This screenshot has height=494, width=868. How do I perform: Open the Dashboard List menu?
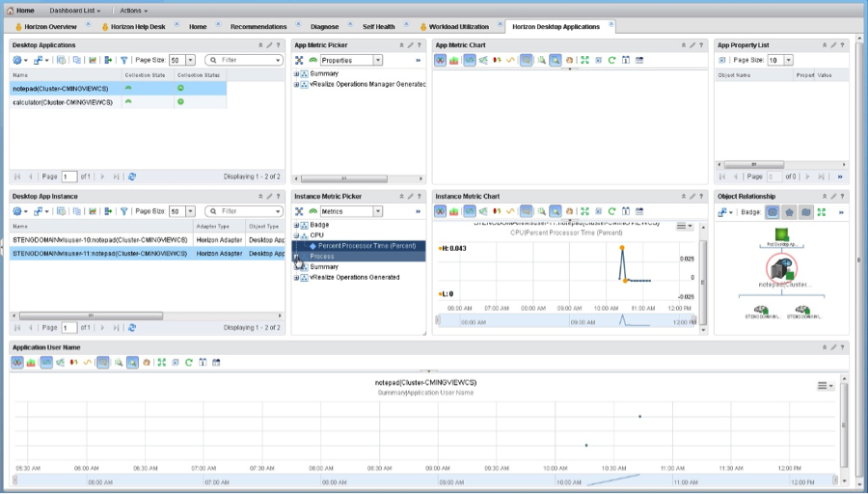(75, 10)
